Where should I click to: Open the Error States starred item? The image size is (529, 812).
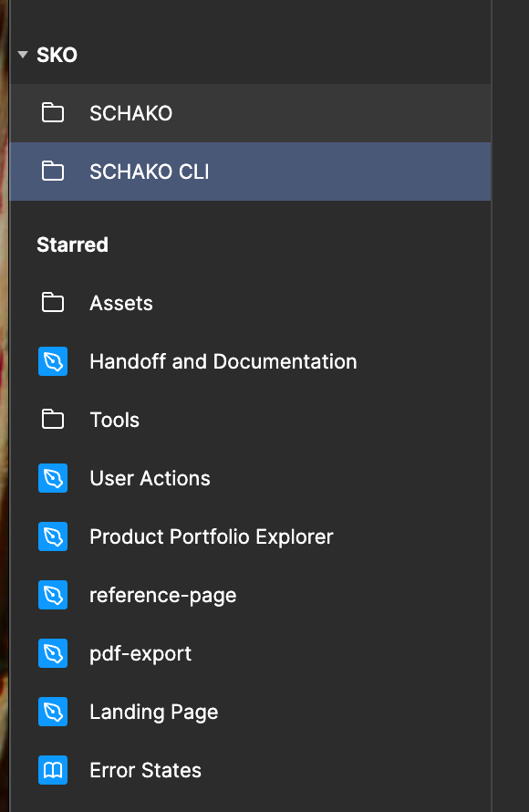pos(145,771)
